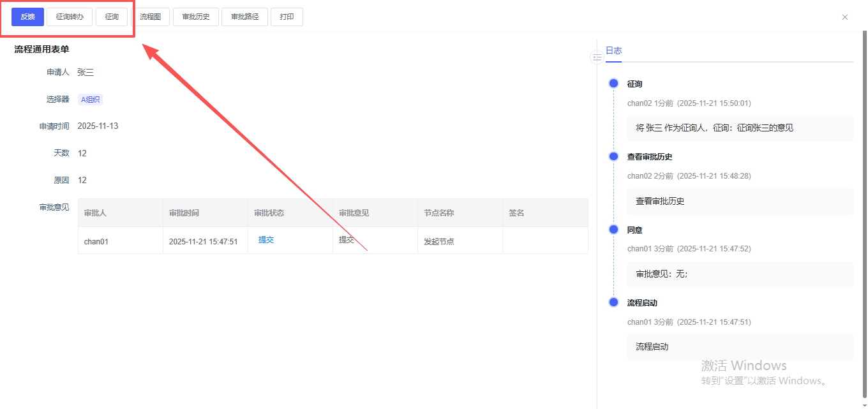The width and height of the screenshot is (868, 409).
Task: Click the 审批时间 column header
Action: [x=184, y=213]
